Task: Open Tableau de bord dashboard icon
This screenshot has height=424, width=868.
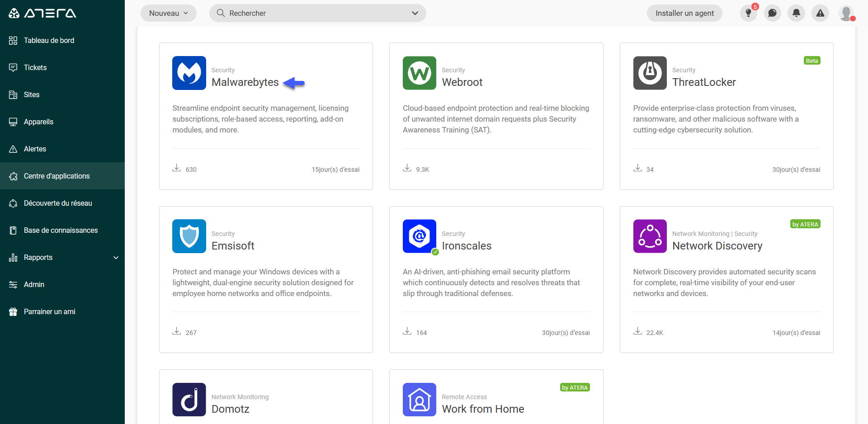Action: click(13, 41)
